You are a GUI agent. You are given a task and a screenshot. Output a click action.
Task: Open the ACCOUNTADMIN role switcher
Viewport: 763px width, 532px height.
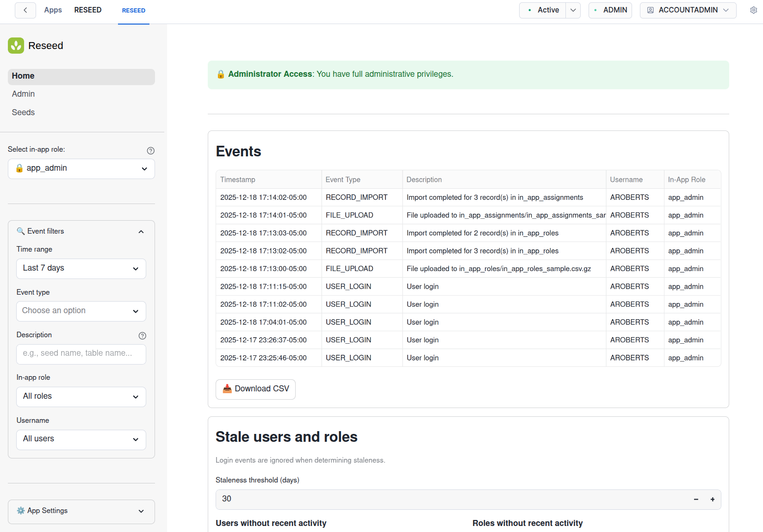click(688, 10)
